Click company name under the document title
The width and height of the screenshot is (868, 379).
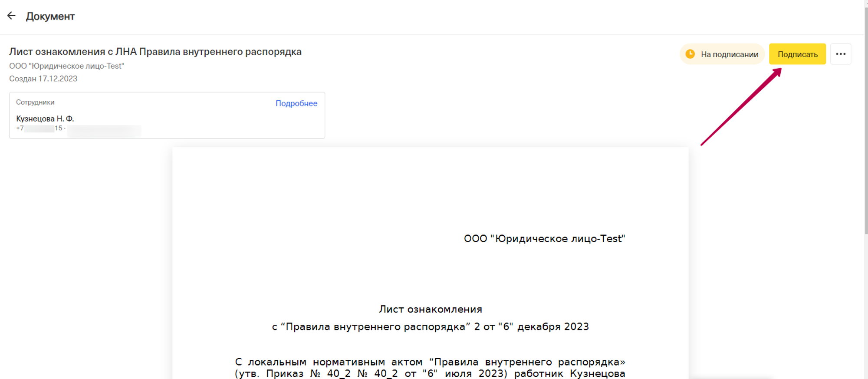click(x=67, y=66)
